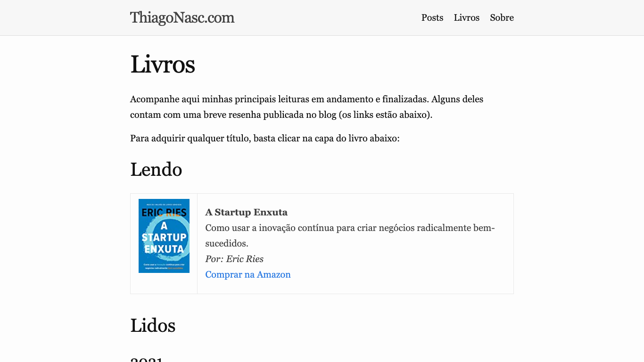Image resolution: width=644 pixels, height=362 pixels.
Task: Click the intro paragraph about leituras
Action: click(306, 99)
